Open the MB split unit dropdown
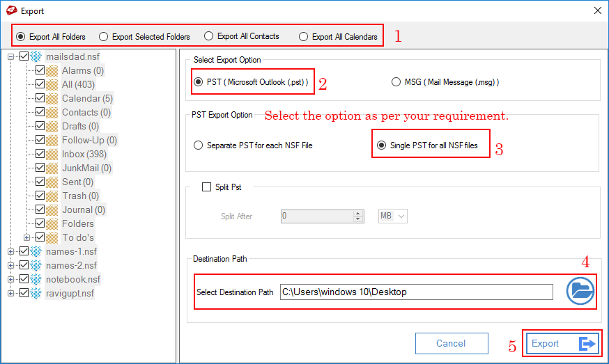This screenshot has height=364, width=609. point(392,216)
